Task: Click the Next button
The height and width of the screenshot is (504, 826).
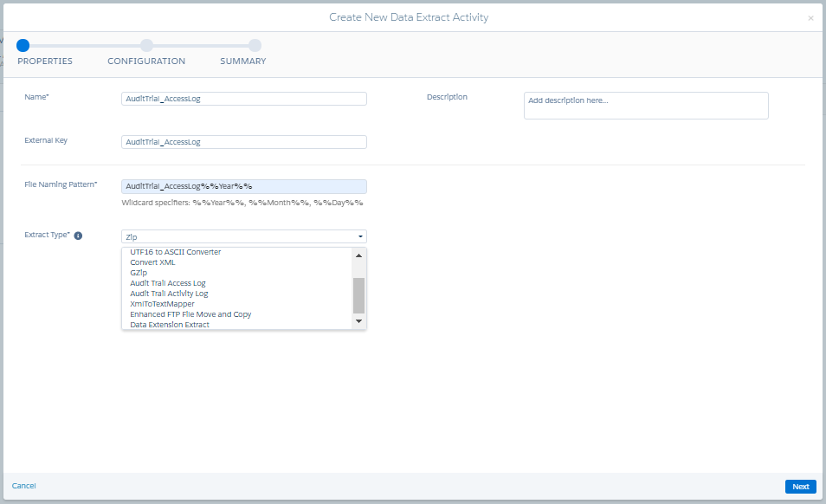Action: pyautogui.click(x=800, y=487)
